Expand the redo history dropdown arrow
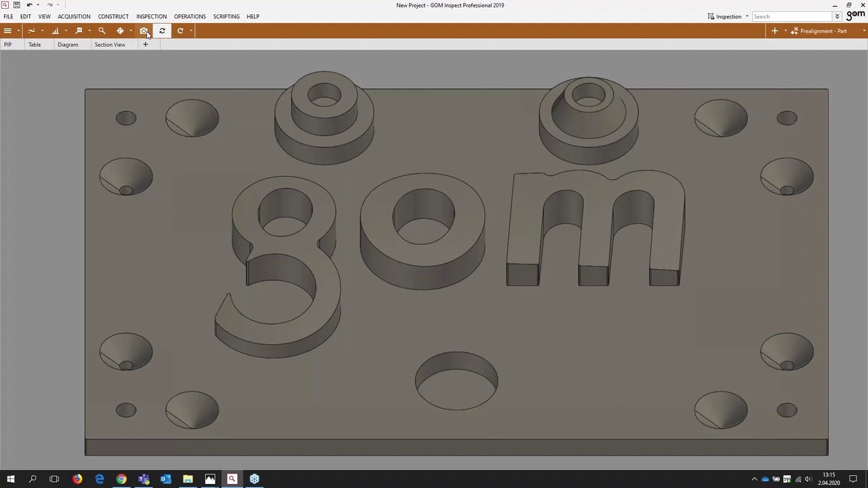Image resolution: width=868 pixels, height=488 pixels. tap(58, 5)
